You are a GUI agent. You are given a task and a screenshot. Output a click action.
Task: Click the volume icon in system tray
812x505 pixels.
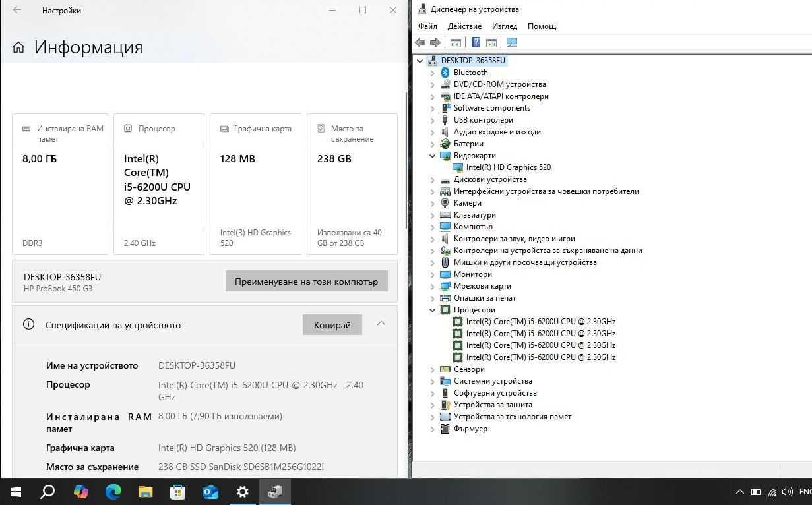pos(788,492)
